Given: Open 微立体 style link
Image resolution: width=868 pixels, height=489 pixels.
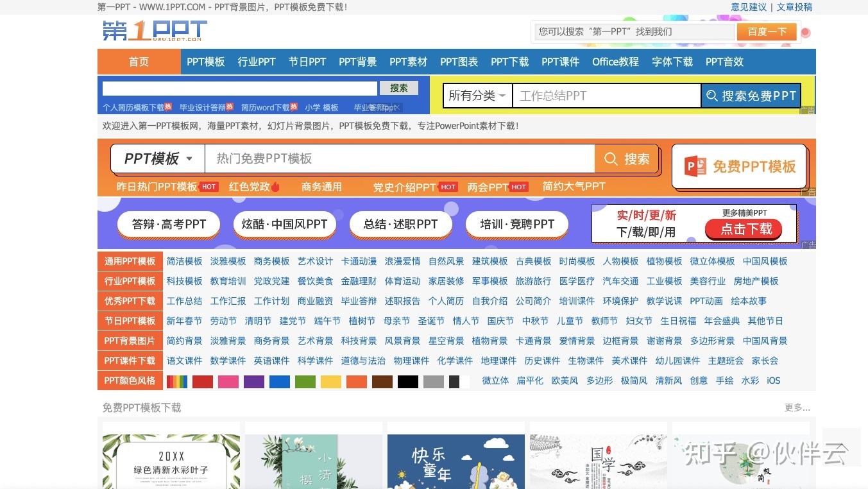Looking at the screenshot, I should click(496, 381).
